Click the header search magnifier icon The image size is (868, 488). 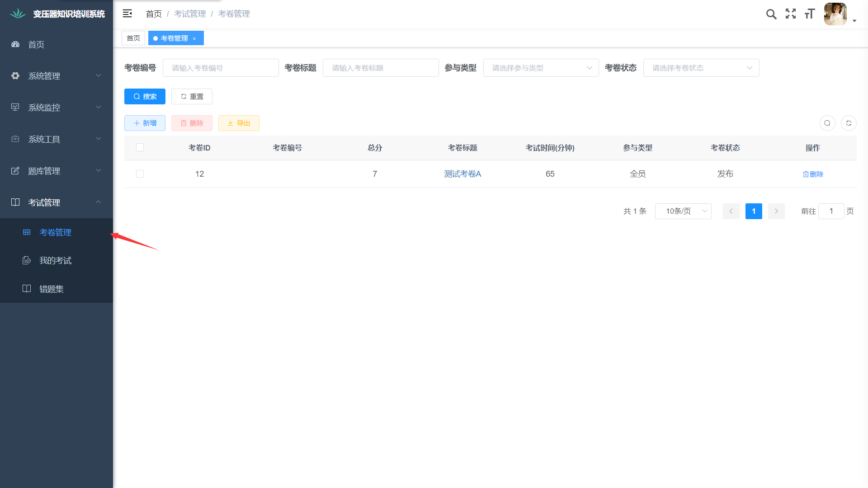tap(771, 14)
